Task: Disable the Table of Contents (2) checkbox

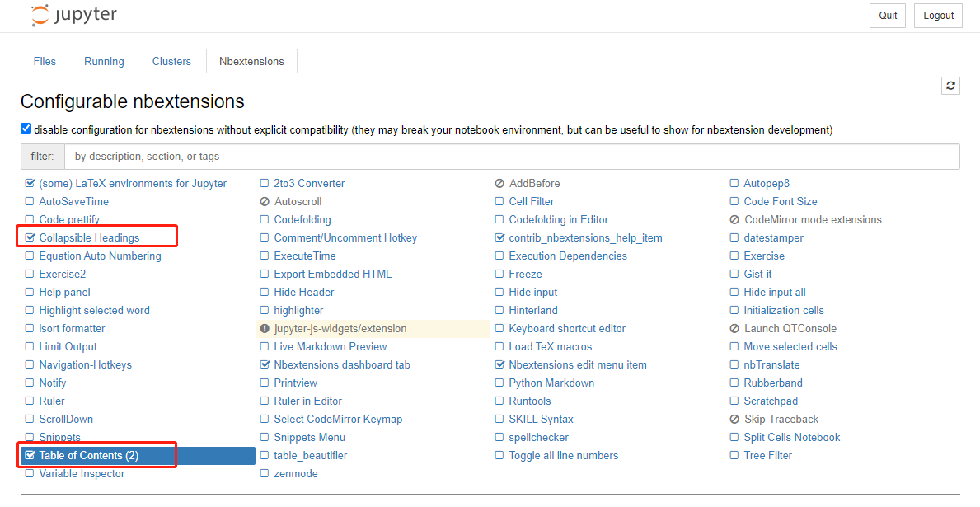Action: [30, 456]
